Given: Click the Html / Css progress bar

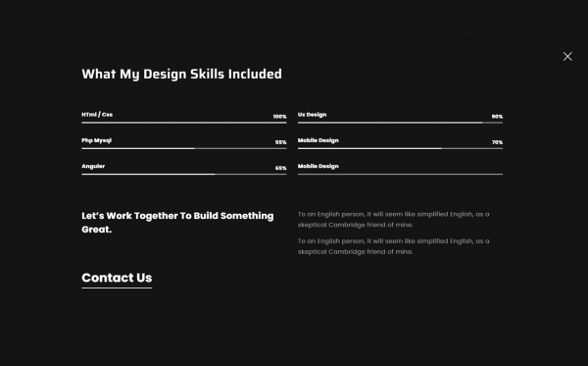Looking at the screenshot, I should click(184, 123).
